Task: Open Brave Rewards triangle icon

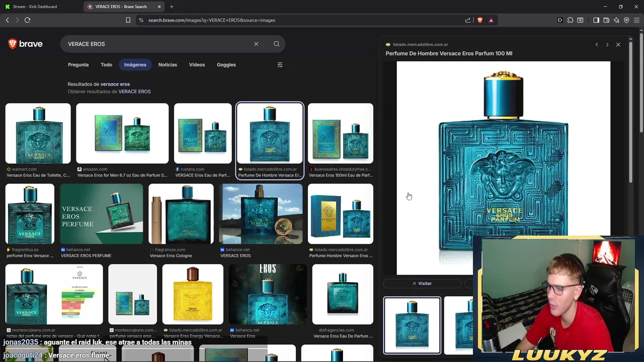Action: (x=491, y=20)
